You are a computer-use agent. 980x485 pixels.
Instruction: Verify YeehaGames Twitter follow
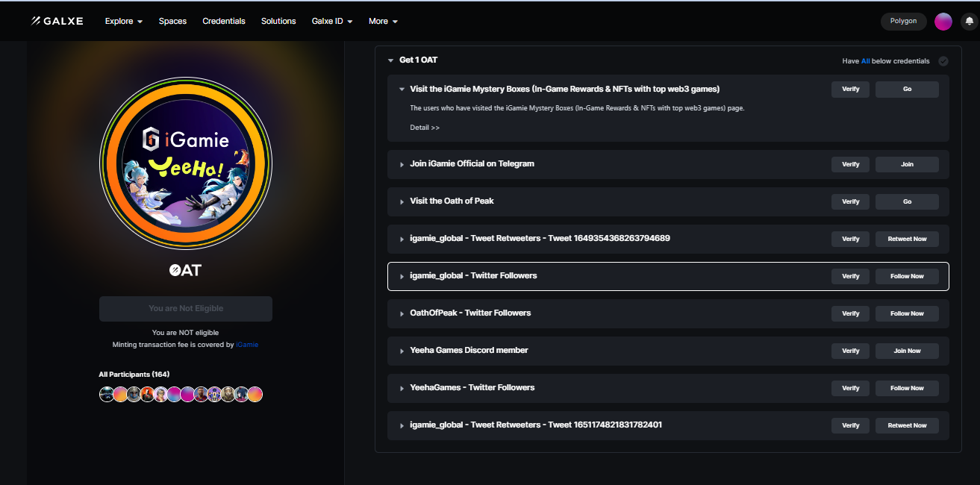point(851,388)
